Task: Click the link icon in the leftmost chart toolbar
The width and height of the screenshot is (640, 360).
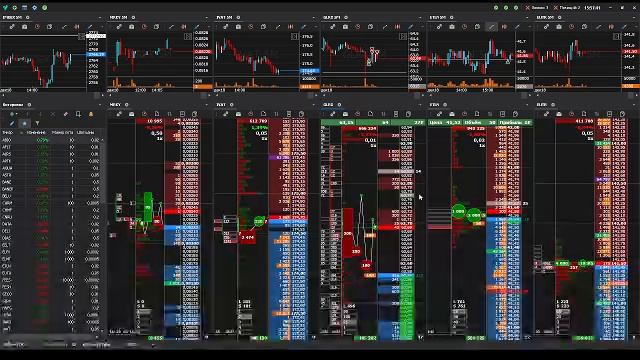Action: pos(12,27)
